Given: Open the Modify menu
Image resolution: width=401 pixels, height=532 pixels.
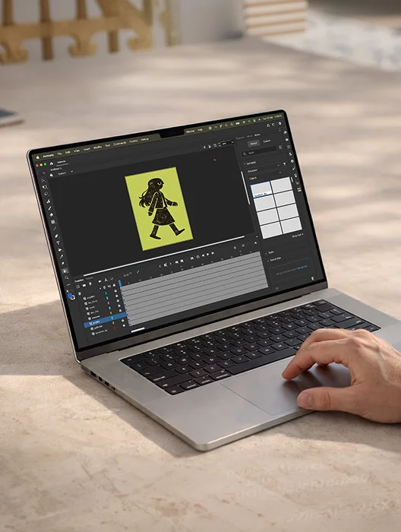Looking at the screenshot, I should (97, 147).
